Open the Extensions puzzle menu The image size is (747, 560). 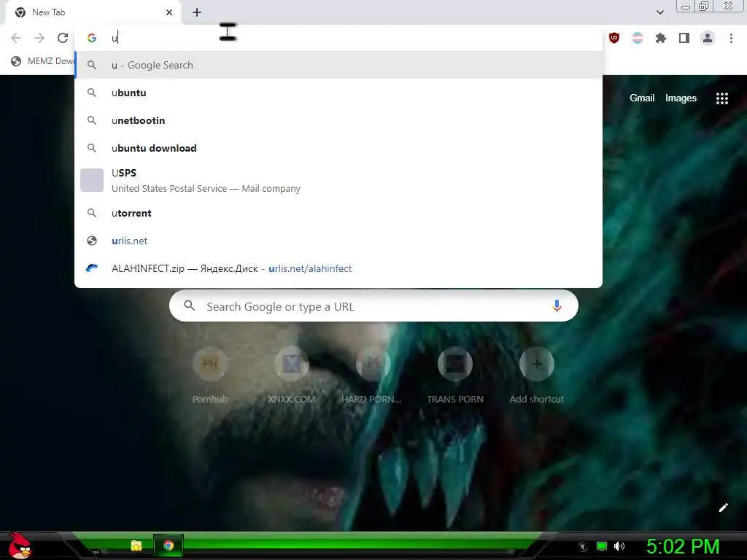(661, 38)
